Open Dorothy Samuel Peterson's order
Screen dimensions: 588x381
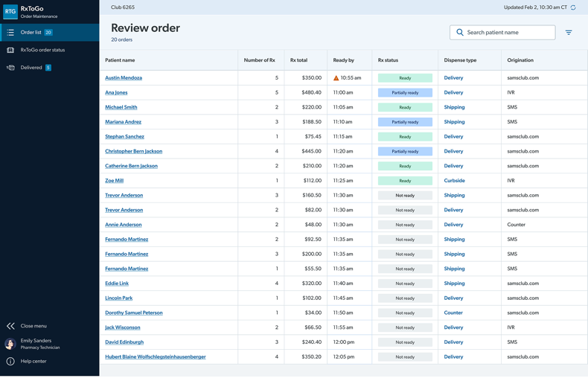click(x=134, y=313)
